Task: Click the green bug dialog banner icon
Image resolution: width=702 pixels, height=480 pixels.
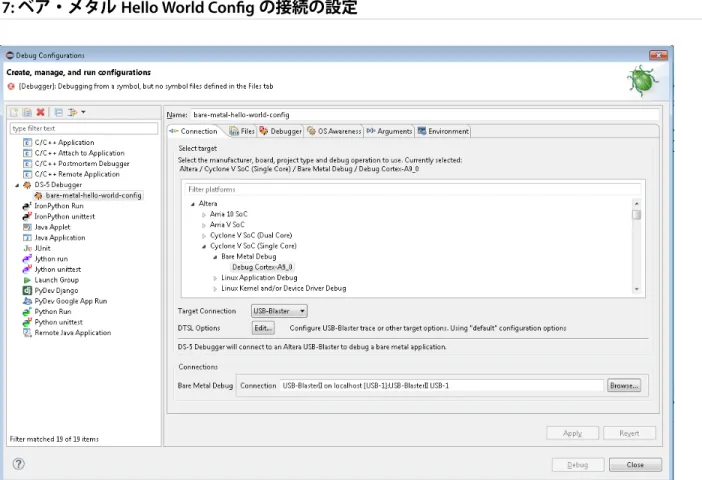Action: [642, 81]
